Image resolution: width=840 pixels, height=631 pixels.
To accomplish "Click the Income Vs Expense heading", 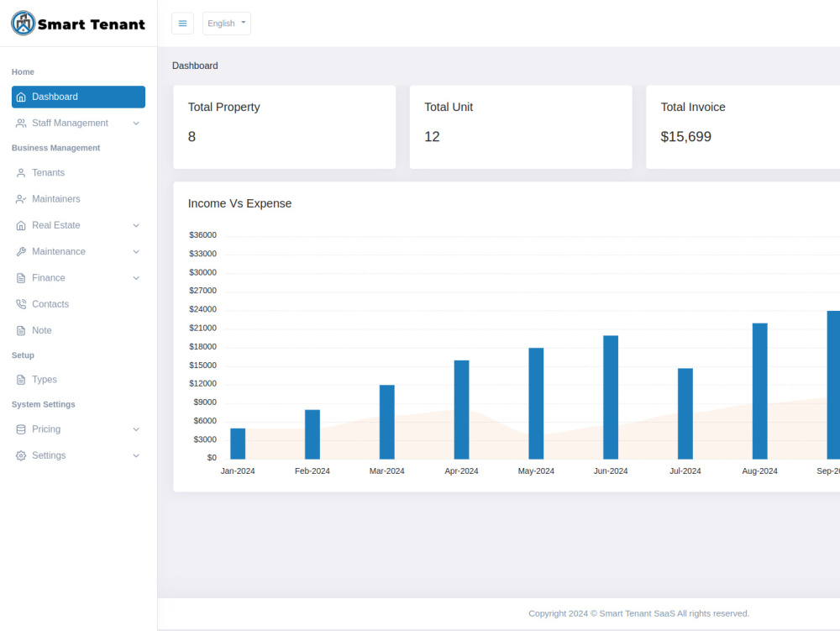I will (x=239, y=203).
